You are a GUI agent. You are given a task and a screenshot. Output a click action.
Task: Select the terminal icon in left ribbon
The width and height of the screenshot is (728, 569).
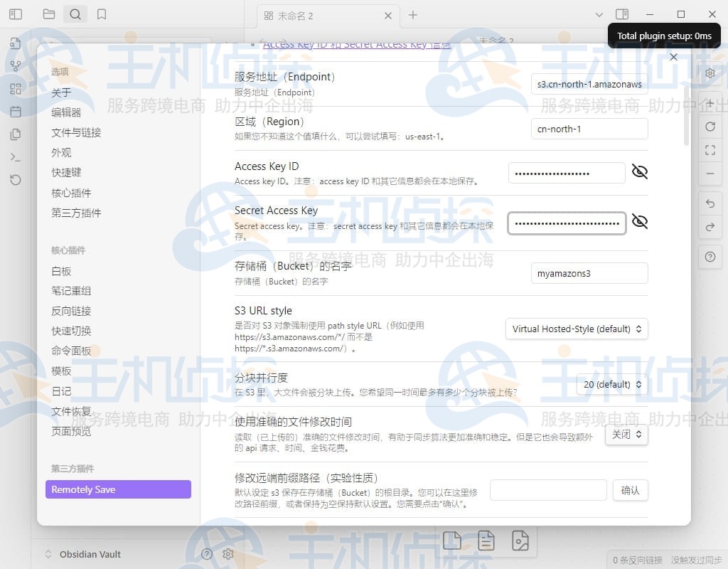[16, 157]
